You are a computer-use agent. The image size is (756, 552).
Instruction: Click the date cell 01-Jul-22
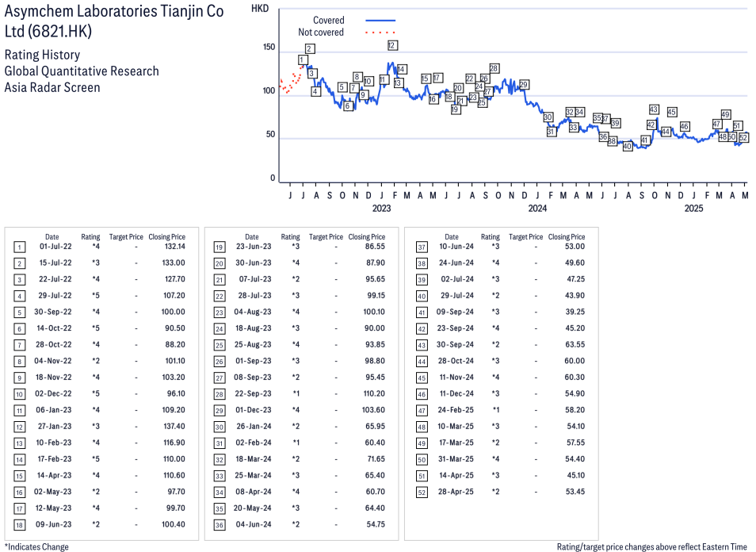(x=55, y=247)
